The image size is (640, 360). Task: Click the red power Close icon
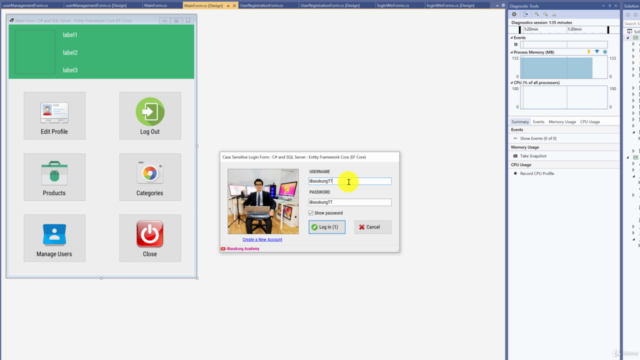click(x=150, y=234)
